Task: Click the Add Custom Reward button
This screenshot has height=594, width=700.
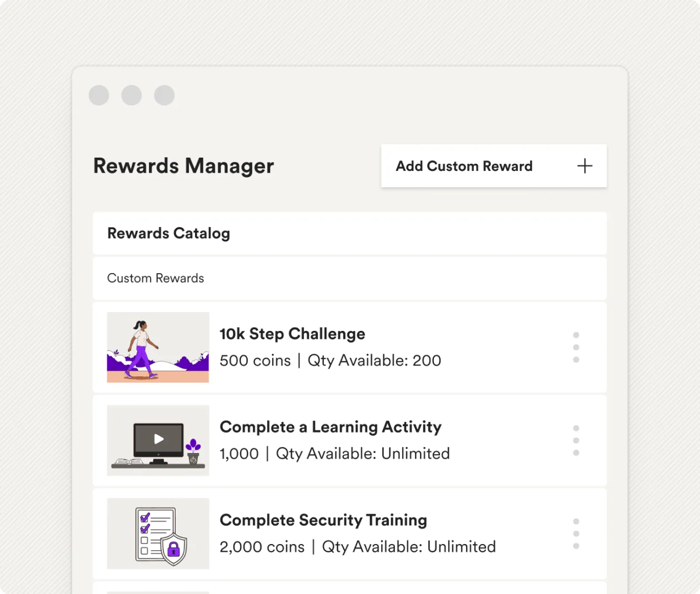Action: click(493, 166)
